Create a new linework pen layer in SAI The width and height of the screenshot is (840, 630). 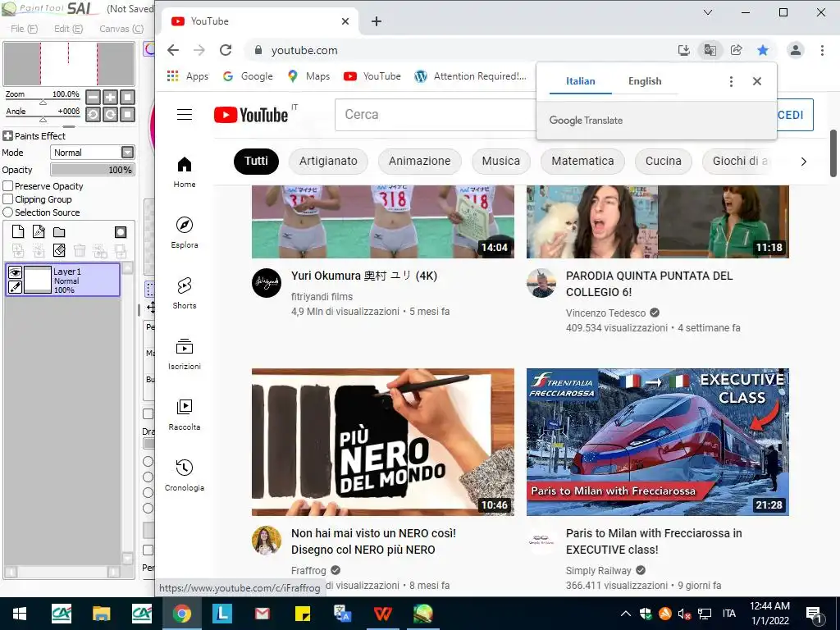39,231
